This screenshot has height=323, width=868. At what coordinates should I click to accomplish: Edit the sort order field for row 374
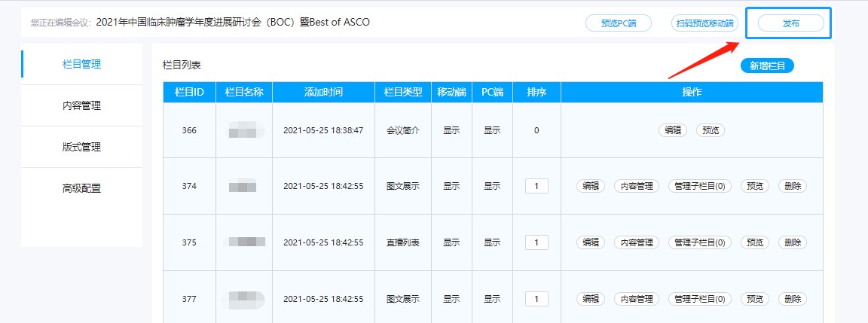536,186
